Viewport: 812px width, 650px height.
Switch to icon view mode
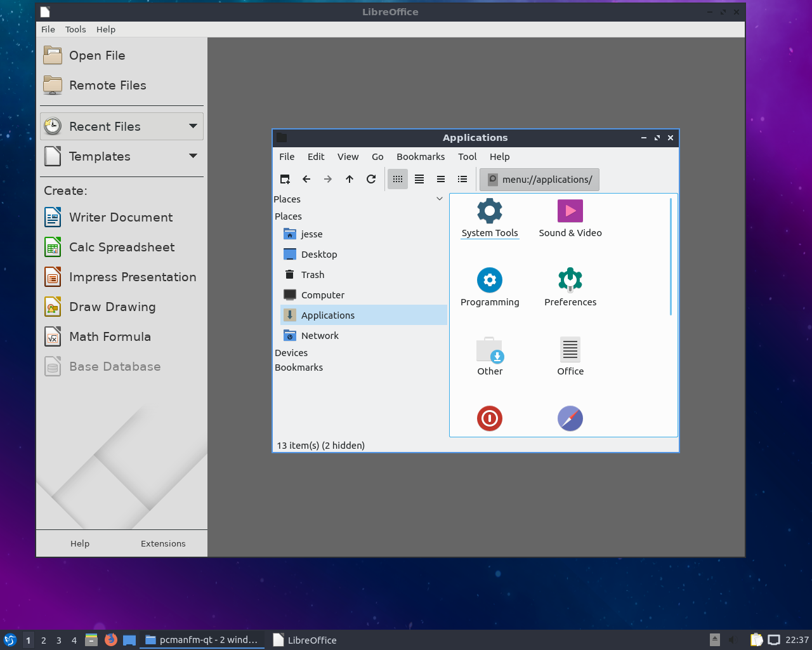[398, 179]
